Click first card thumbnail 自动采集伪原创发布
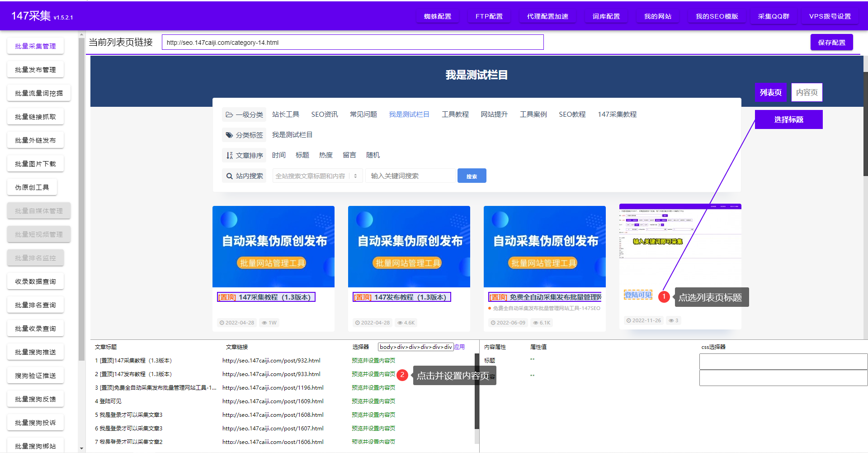The width and height of the screenshot is (868, 453). point(274,247)
